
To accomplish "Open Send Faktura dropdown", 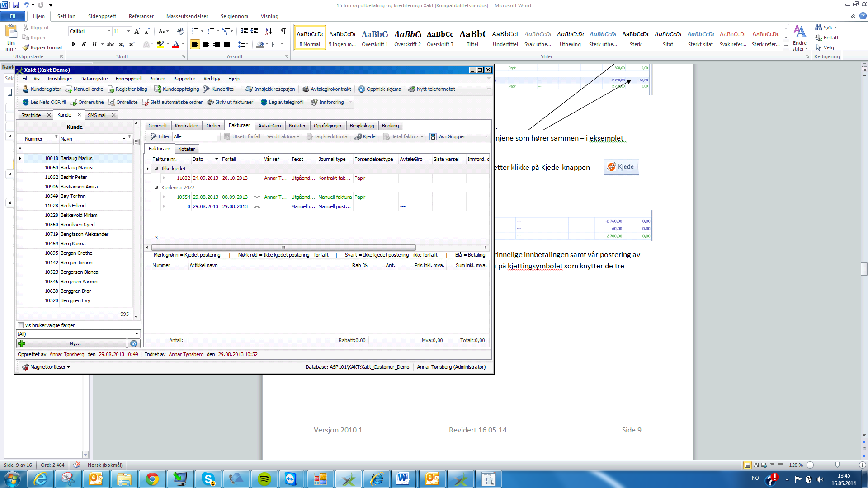I will pyautogui.click(x=283, y=136).
